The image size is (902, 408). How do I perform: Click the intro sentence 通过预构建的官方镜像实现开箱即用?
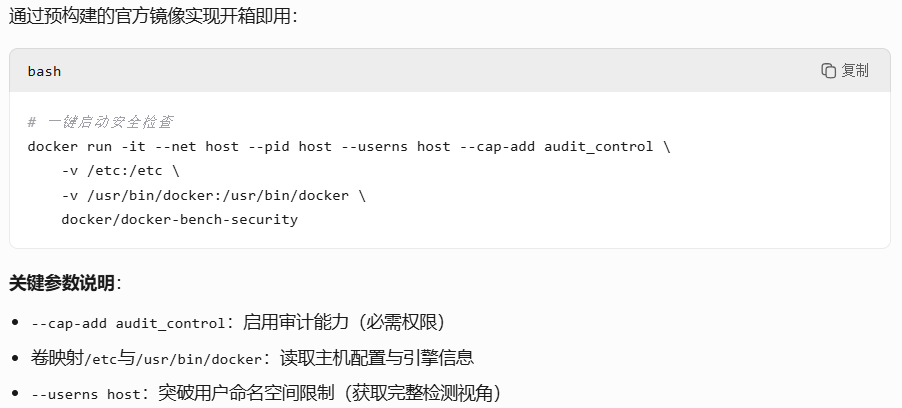(x=150, y=16)
